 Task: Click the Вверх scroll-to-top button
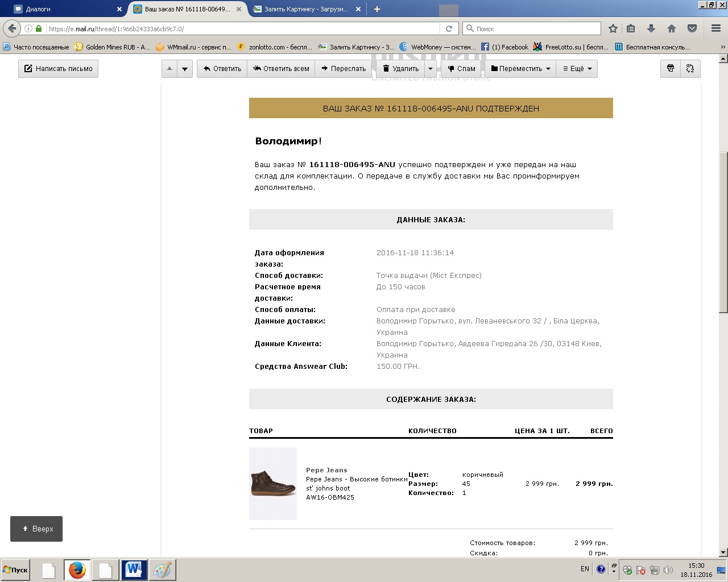pyautogui.click(x=36, y=529)
